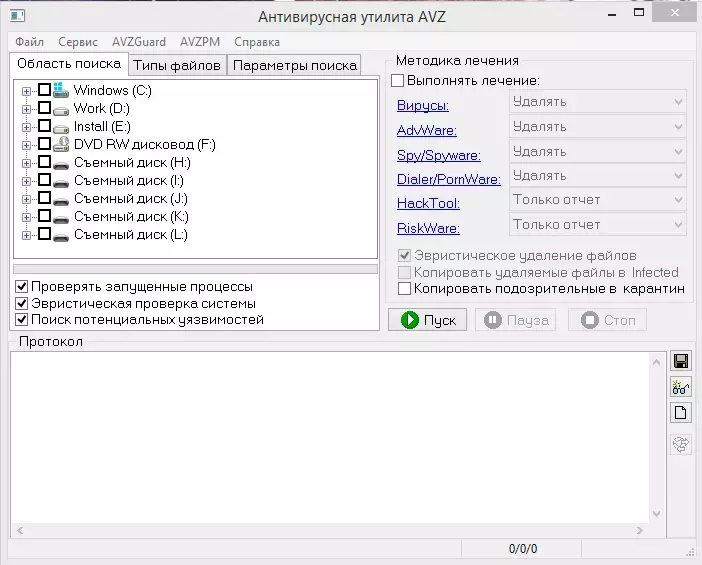Click the Install (E:) drive icon
Image resolution: width=702 pixels, height=565 pixels.
tap(60, 128)
